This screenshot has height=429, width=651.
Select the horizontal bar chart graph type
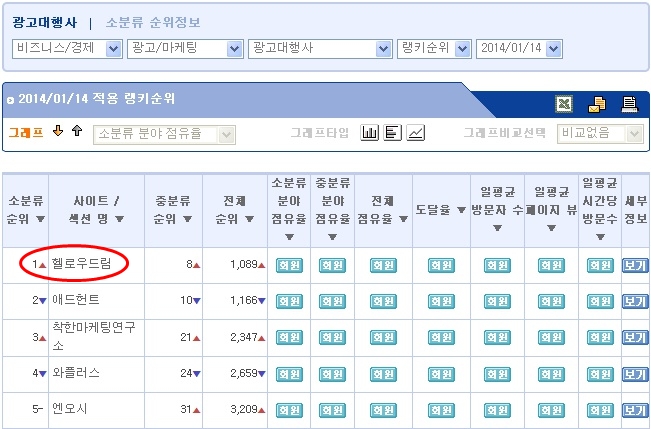(x=392, y=133)
